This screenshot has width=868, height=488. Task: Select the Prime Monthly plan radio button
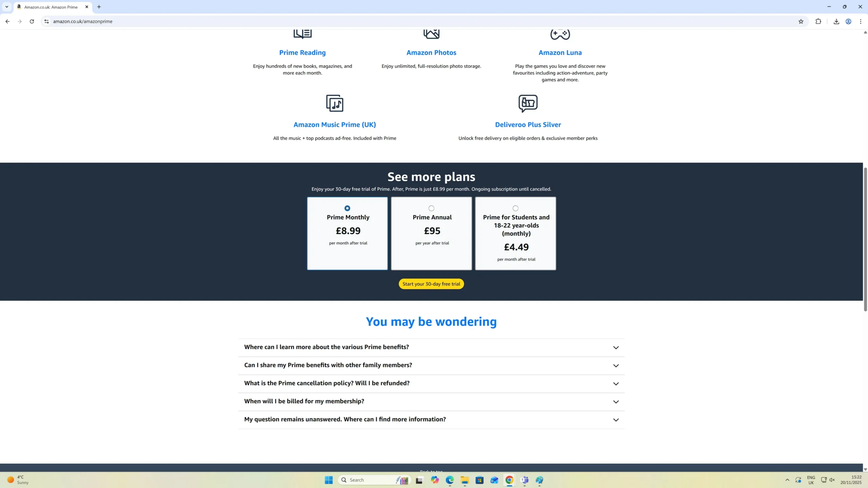coord(347,208)
